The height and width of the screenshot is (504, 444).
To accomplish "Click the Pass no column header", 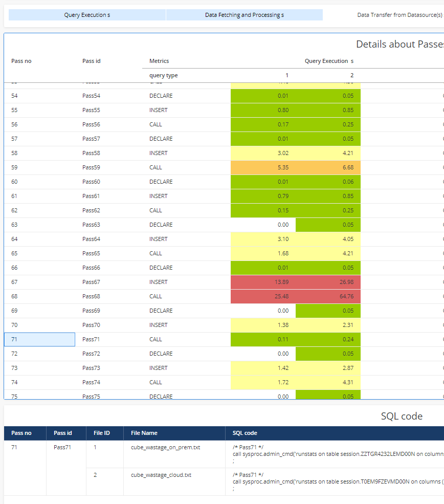I will click(21, 61).
